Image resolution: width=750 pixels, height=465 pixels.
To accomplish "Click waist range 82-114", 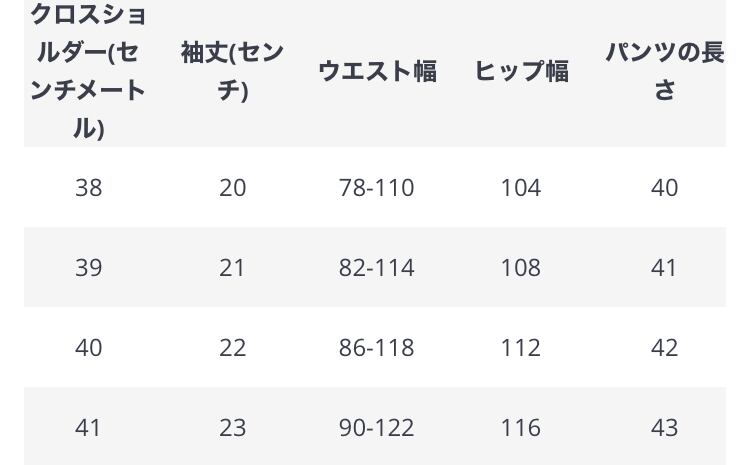I will click(x=377, y=268).
